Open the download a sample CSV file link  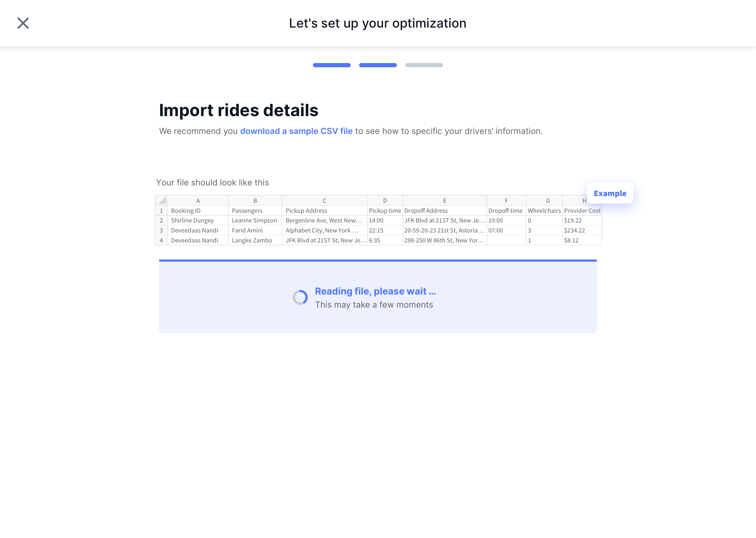tap(296, 131)
